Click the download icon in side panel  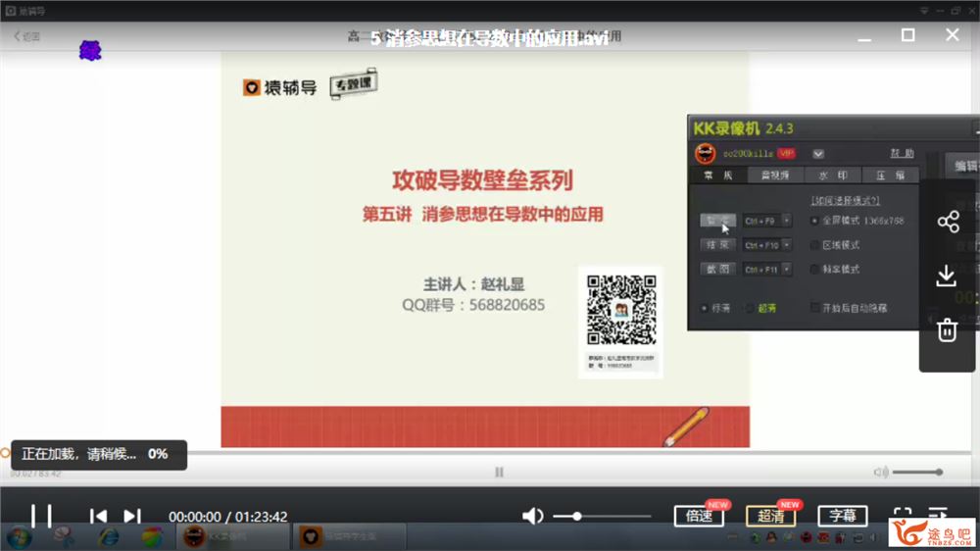click(x=947, y=275)
